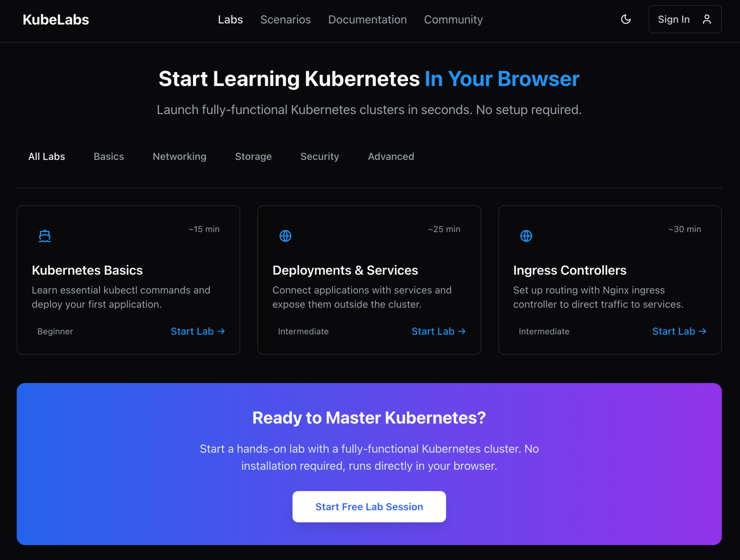Select the All Labs tab
Screen dimensions: 740x560
(x=47, y=156)
